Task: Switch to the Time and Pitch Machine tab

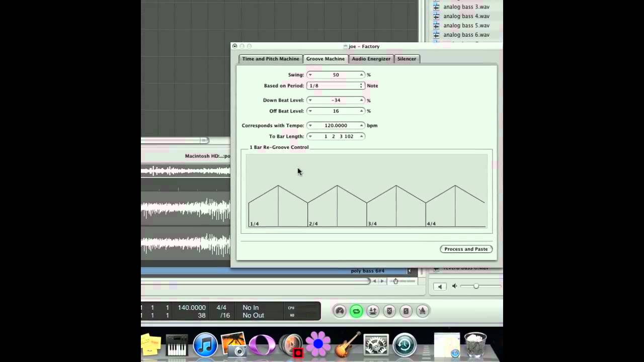Action: 271,59
